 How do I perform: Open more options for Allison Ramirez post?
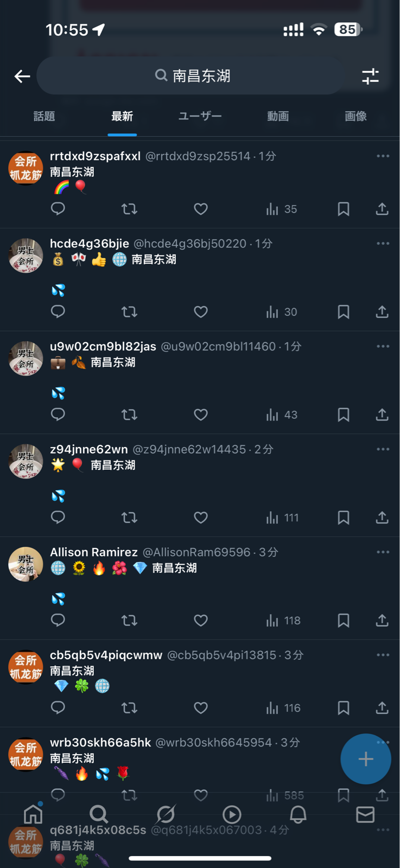(383, 552)
